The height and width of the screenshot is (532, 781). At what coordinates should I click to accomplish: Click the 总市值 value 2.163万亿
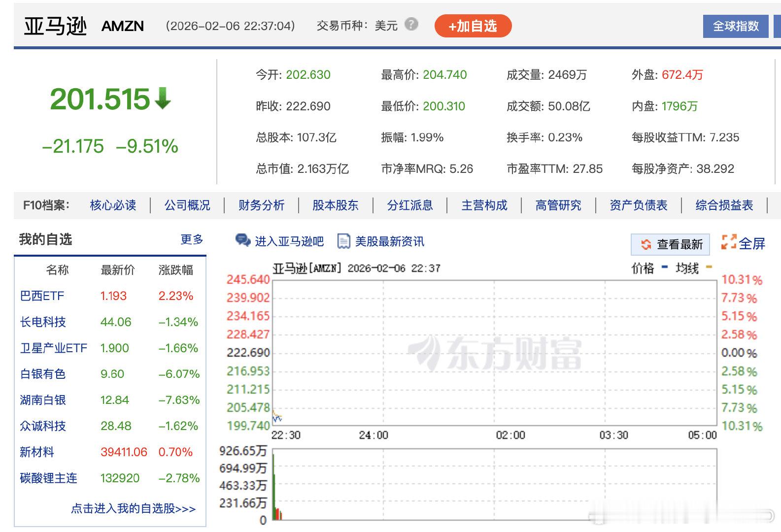click(323, 169)
